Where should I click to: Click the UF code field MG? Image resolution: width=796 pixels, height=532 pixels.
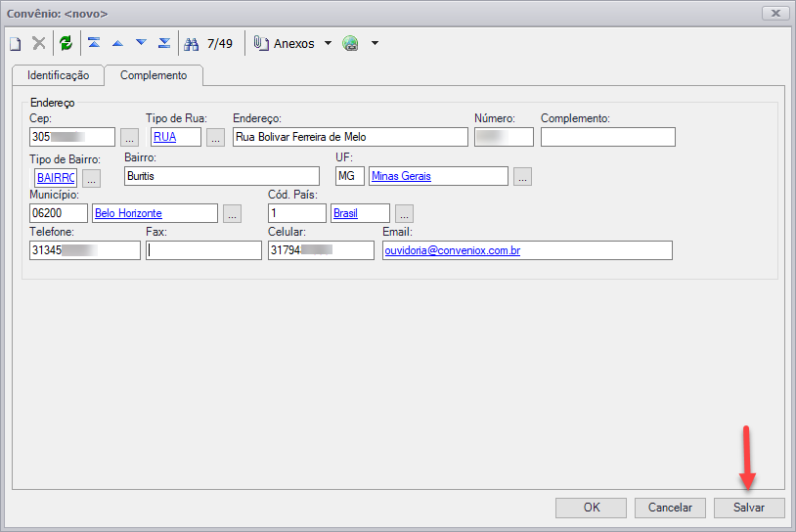(350, 176)
